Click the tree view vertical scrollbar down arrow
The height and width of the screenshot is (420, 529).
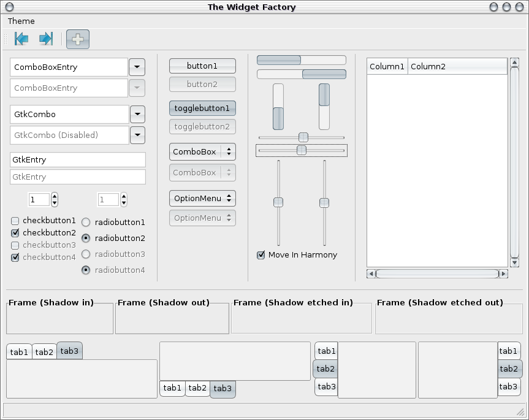[514, 262]
